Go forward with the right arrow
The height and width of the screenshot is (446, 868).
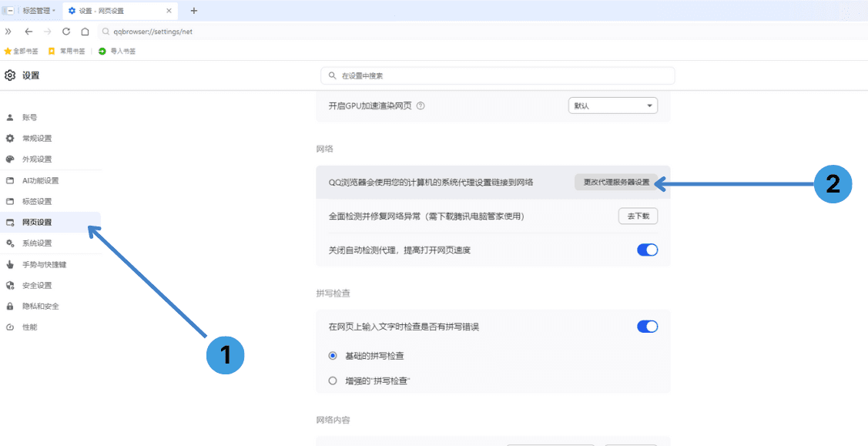pos(48,32)
